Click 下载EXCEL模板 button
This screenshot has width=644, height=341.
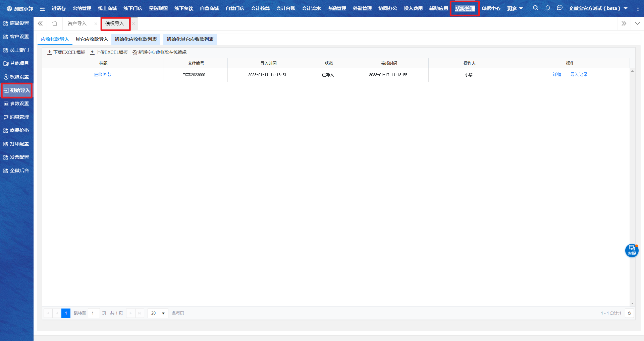66,53
